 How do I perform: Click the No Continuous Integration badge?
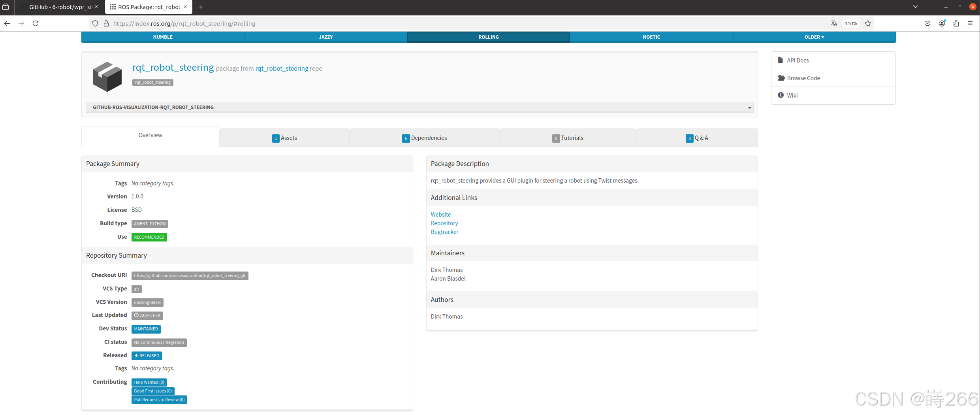click(x=159, y=342)
